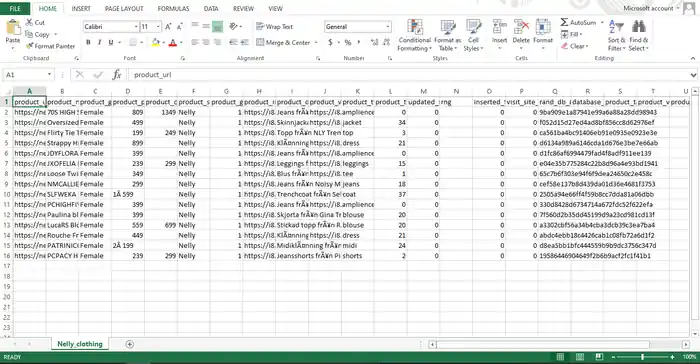Screen dimensions: 700x364
Task: Switch to the FORMULAS tab
Action: pos(173,8)
